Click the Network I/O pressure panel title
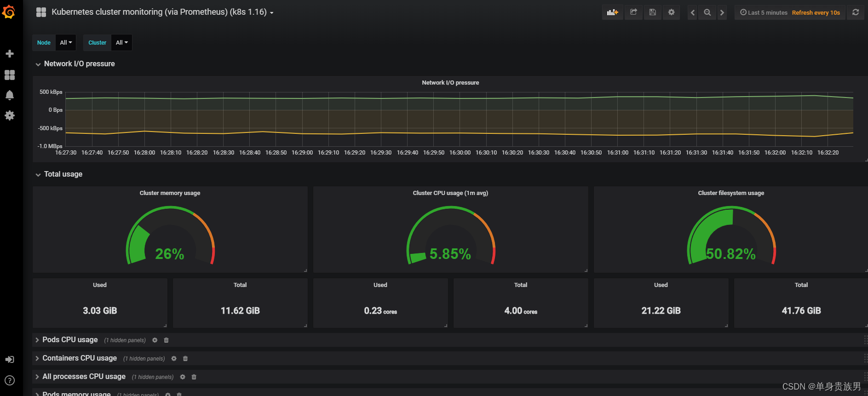 coord(450,83)
